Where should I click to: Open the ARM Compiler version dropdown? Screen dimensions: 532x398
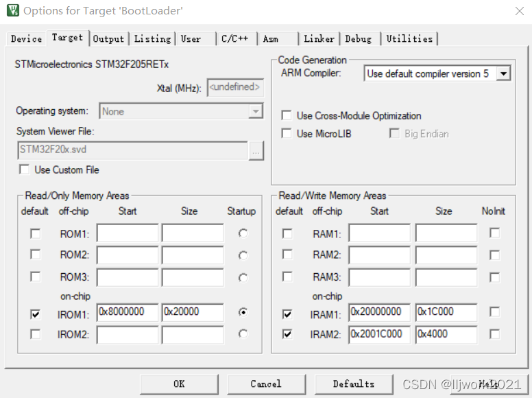[503, 73]
